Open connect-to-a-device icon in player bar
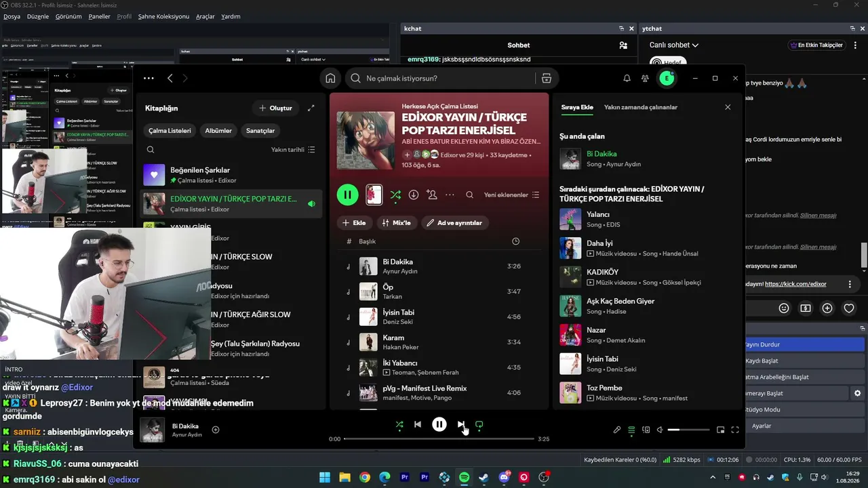 click(646, 430)
